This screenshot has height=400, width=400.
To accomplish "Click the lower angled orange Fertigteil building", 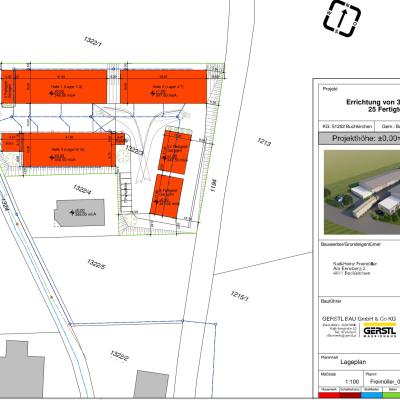I will click(x=166, y=196).
